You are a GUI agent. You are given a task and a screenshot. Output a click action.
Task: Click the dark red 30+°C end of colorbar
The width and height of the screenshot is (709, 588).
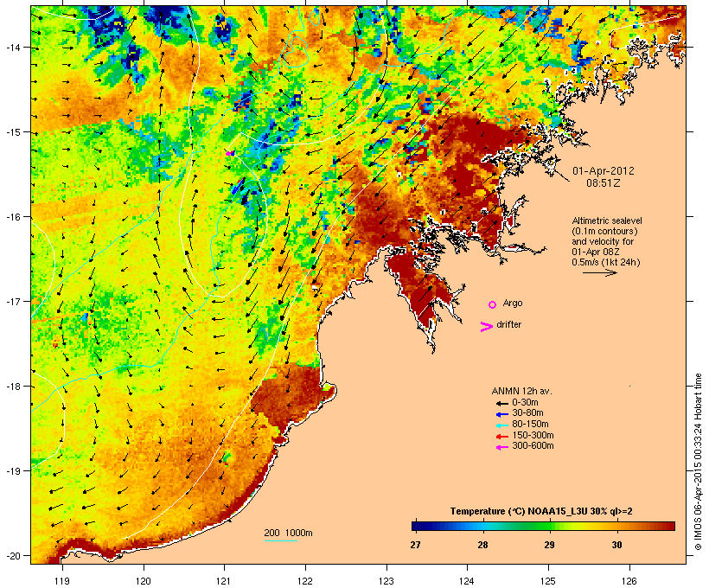670,526
